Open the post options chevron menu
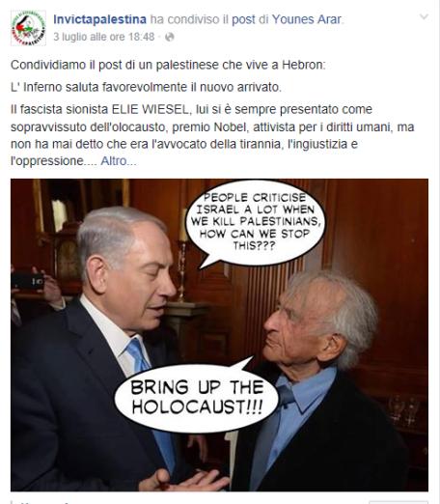This screenshot has height=504, width=440. (424, 16)
